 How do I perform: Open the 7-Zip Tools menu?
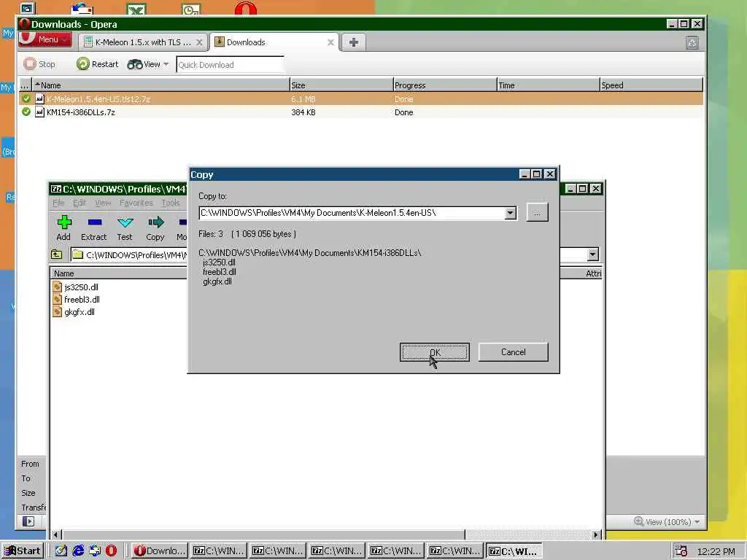pyautogui.click(x=171, y=203)
